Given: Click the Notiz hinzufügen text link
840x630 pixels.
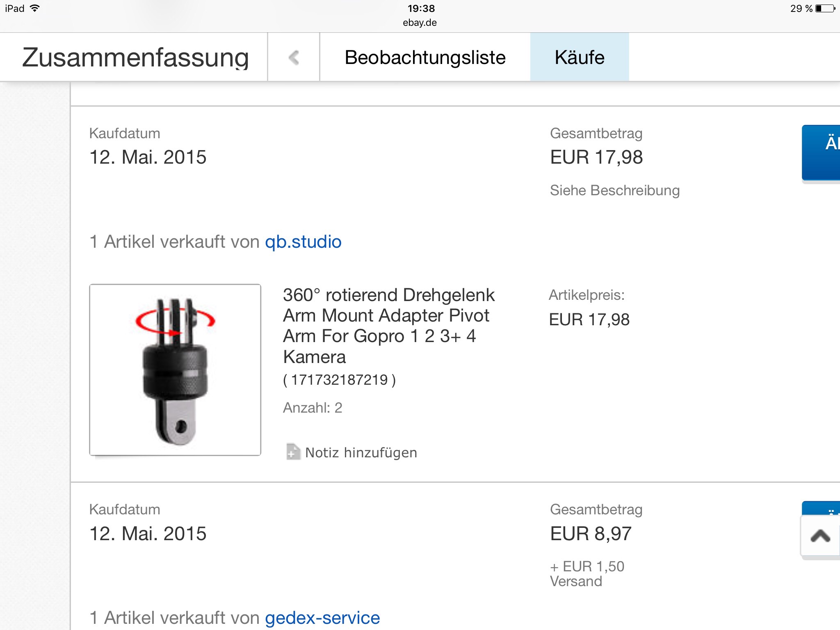Looking at the screenshot, I should pos(361,453).
